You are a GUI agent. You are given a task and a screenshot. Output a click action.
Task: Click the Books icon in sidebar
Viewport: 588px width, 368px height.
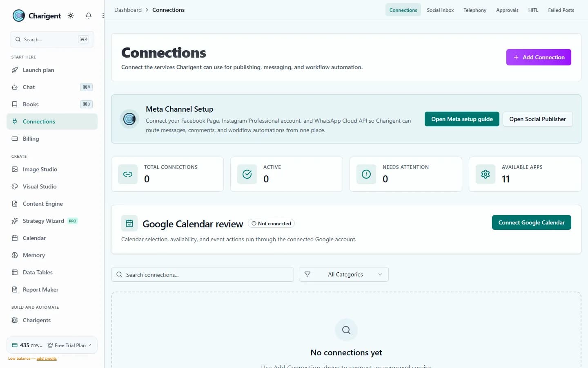15,104
